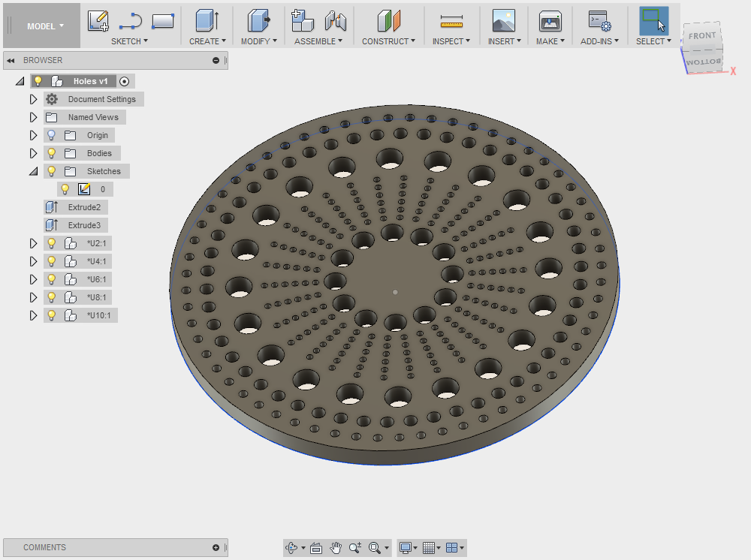Click the Fit zoom icon in navigation bar

click(375, 548)
